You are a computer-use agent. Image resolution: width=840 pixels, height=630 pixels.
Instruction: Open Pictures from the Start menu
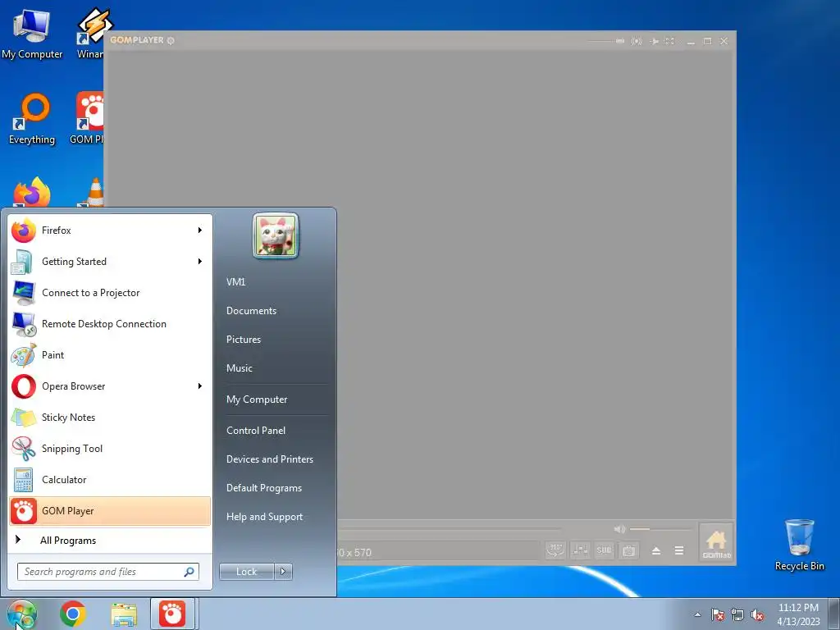[244, 340]
